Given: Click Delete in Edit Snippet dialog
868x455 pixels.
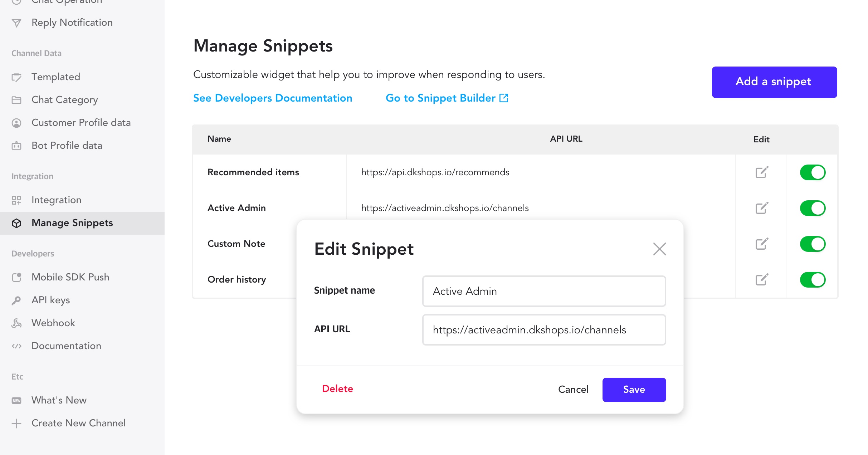Looking at the screenshot, I should coord(337,389).
